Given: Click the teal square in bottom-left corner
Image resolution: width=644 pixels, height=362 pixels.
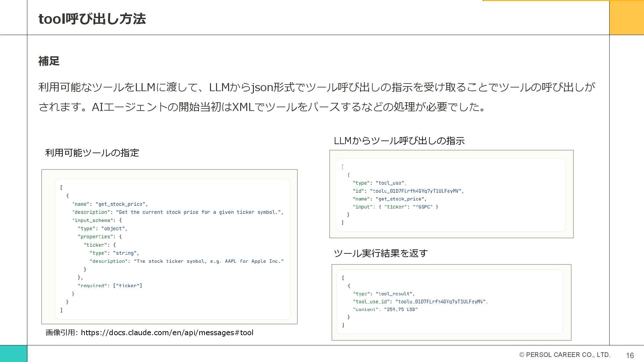Looking at the screenshot, I should (x=13, y=353).
